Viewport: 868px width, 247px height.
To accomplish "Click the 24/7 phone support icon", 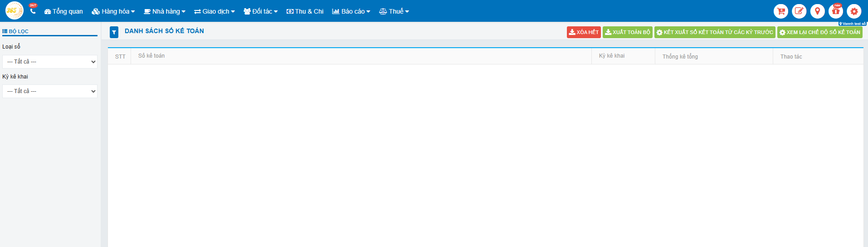I will (x=33, y=10).
